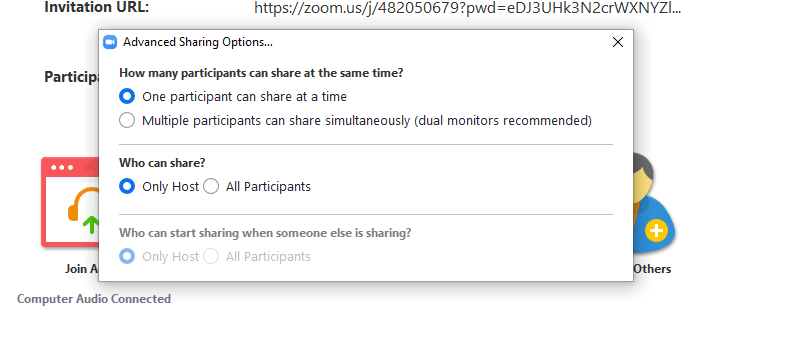Click the Computer Audio Connected status text

pyautogui.click(x=94, y=299)
